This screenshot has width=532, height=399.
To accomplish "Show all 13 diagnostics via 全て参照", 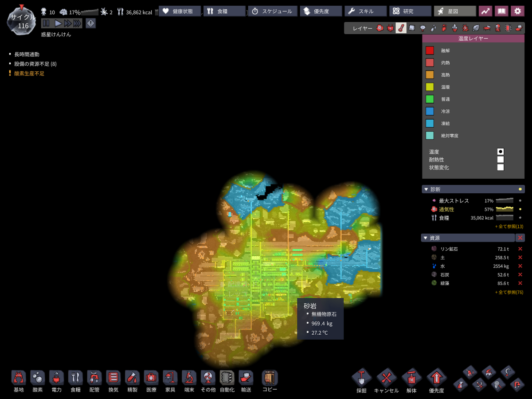I will click(509, 227).
